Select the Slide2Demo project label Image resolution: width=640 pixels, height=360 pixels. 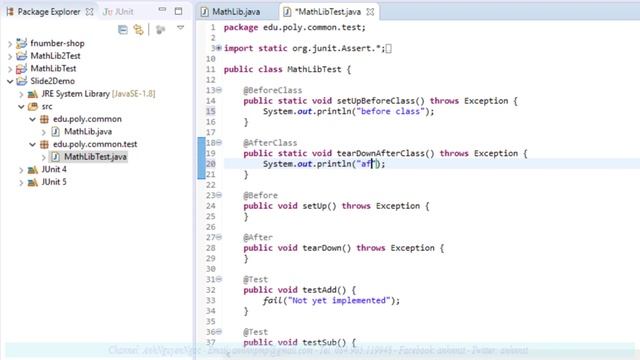pos(53,81)
